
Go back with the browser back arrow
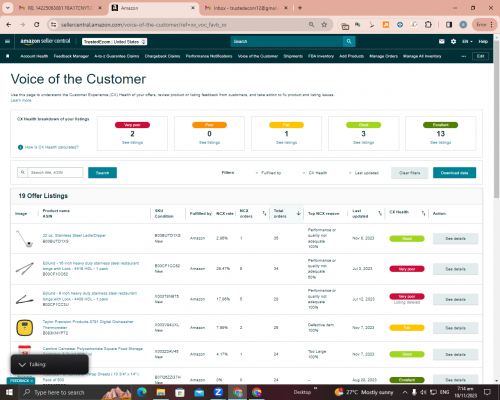[9, 25]
